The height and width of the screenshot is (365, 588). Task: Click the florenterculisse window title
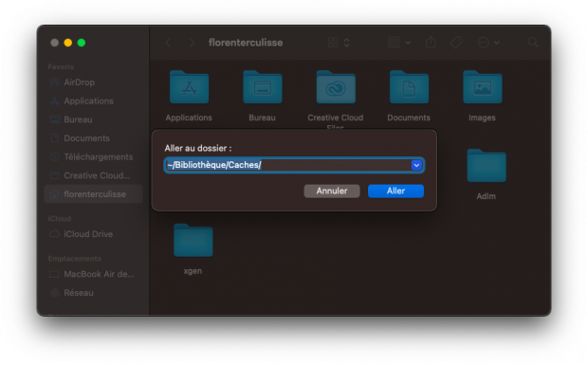pyautogui.click(x=246, y=43)
